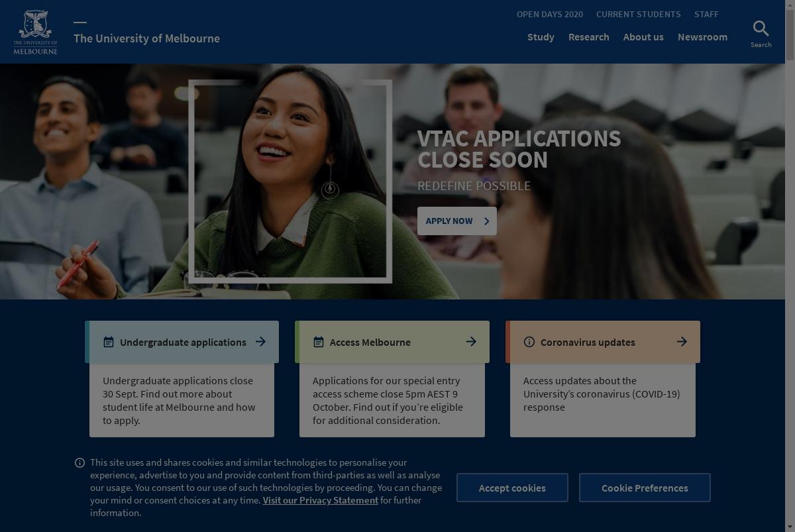Viewport: 795px width, 532px height.
Task: Open the Newsroom menu item
Action: (x=702, y=37)
